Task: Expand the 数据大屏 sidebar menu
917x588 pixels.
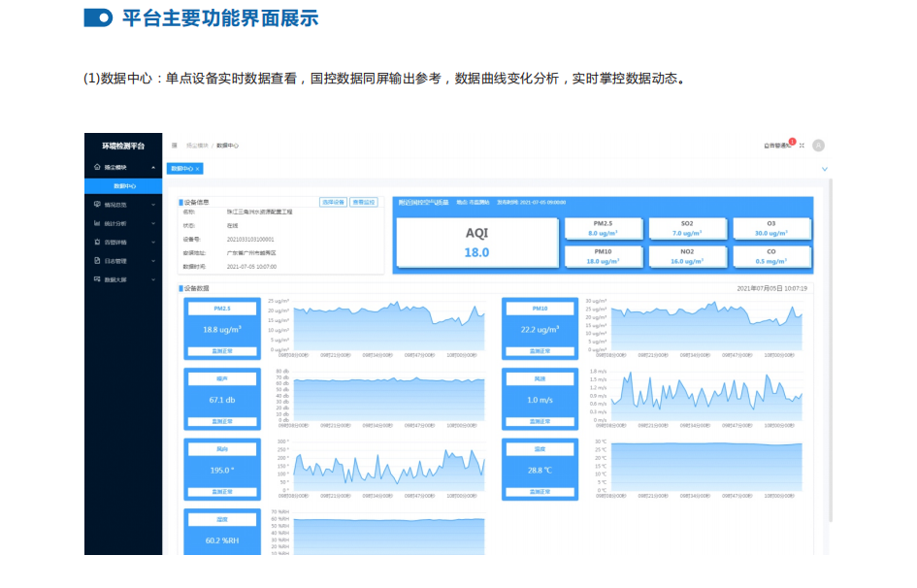Action: tap(153, 280)
